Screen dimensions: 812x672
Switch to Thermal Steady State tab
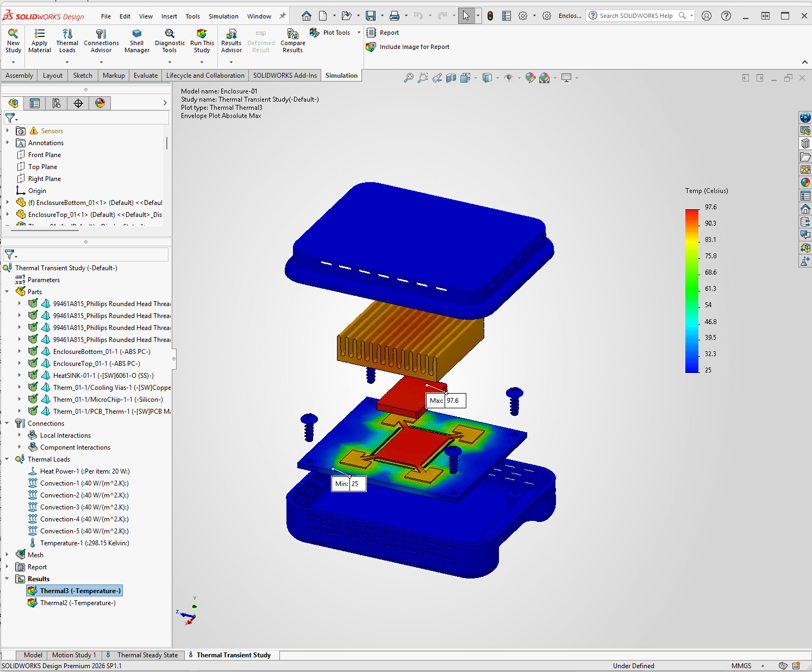click(143, 655)
